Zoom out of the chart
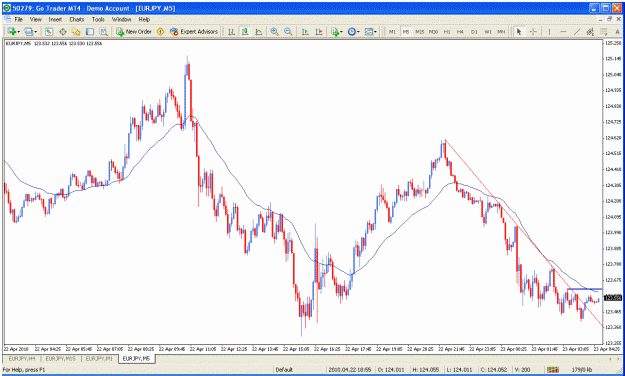Image resolution: width=625 pixels, height=376 pixels. pos(288,31)
